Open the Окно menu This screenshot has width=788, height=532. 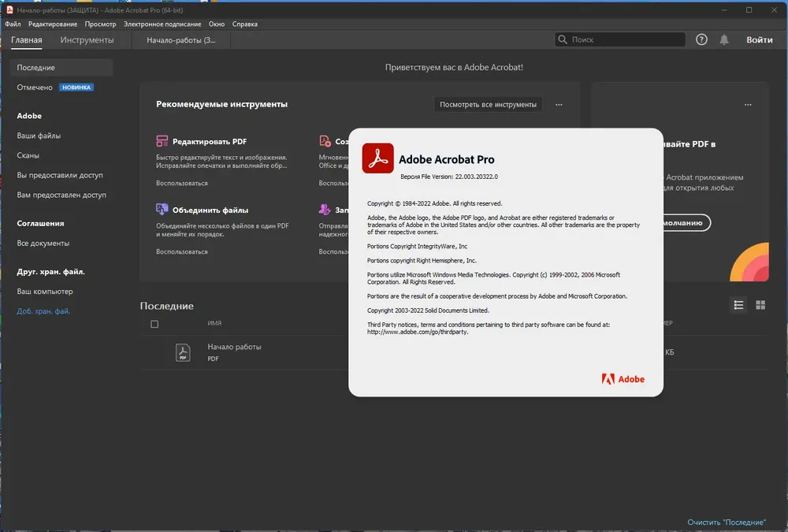217,24
